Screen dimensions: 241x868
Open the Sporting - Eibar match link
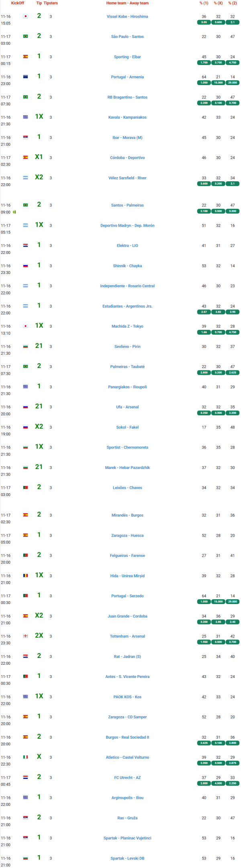[127, 57]
